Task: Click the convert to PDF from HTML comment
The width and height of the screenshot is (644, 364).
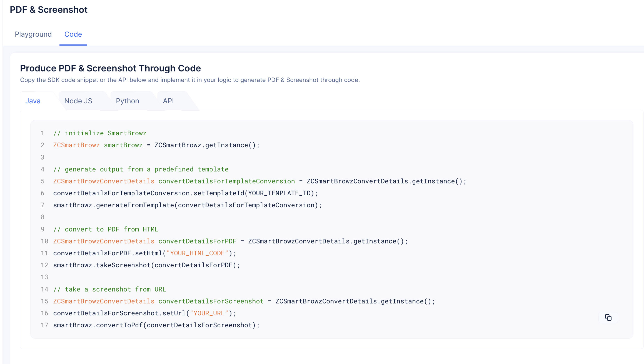Action: point(106,229)
